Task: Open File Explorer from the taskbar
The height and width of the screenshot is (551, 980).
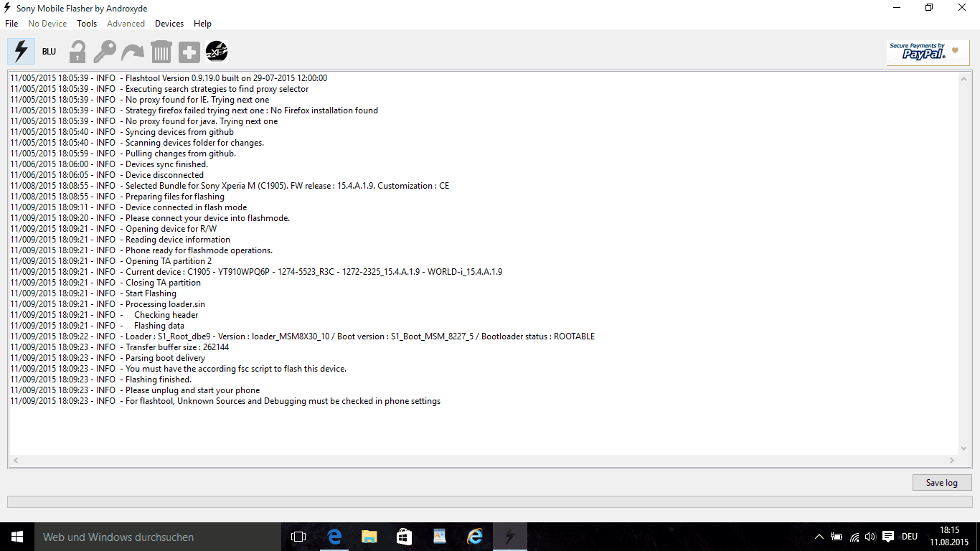Action: (x=369, y=537)
